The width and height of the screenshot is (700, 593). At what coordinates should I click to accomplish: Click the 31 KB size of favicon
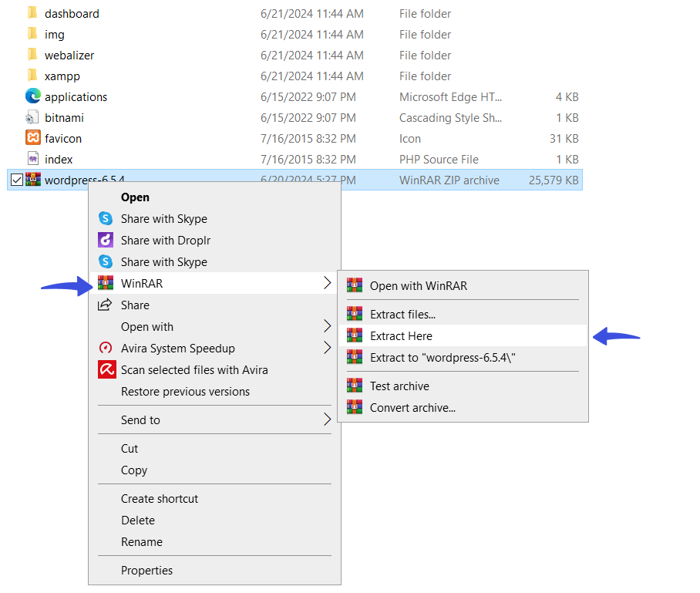tap(564, 139)
